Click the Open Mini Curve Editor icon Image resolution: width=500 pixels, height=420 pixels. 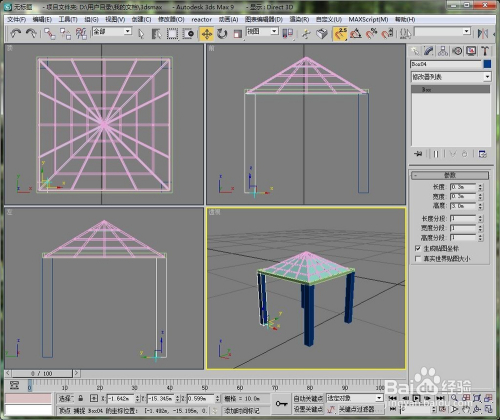click(x=14, y=385)
